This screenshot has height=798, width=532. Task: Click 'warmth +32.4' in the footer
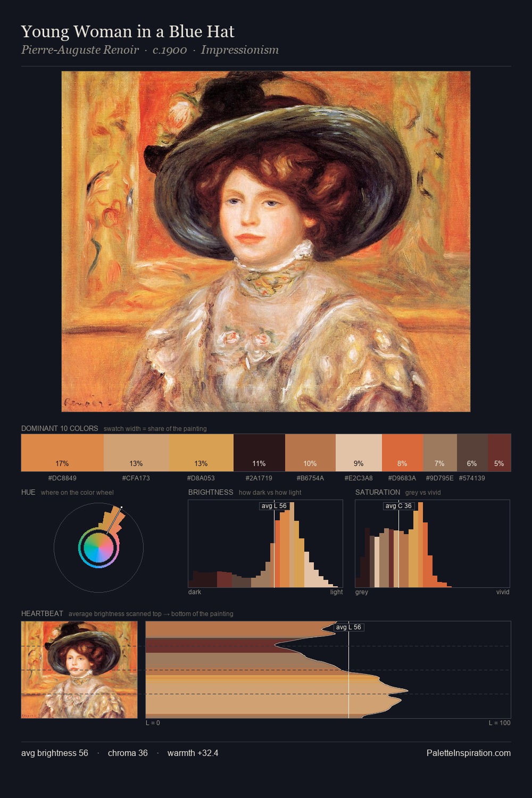point(193,753)
